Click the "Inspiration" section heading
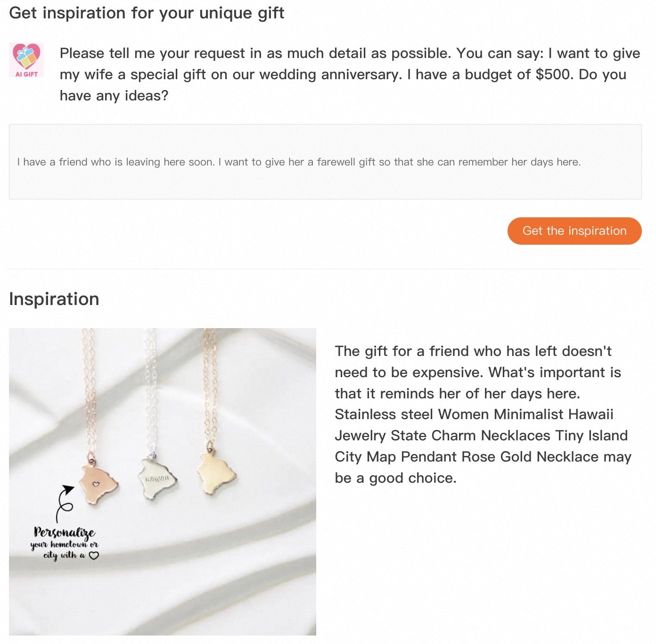656x644 pixels. pyautogui.click(x=54, y=299)
